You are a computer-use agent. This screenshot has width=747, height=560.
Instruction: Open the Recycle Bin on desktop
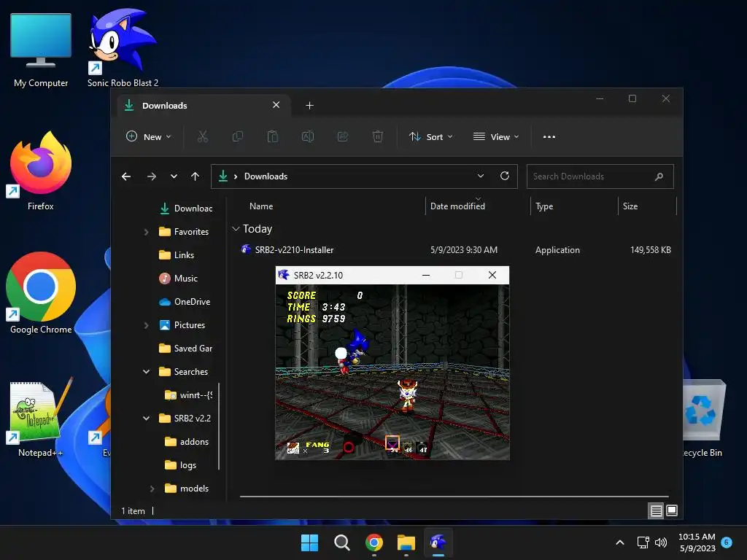click(x=703, y=417)
